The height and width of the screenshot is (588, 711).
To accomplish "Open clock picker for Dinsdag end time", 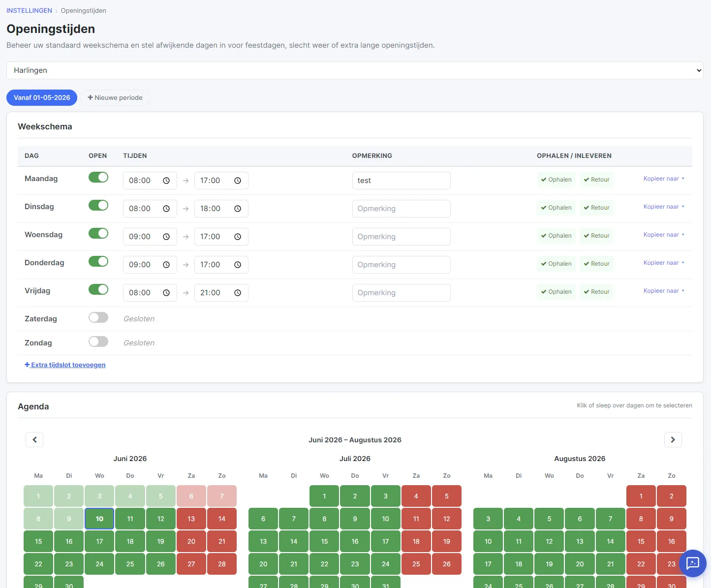I will tap(238, 209).
